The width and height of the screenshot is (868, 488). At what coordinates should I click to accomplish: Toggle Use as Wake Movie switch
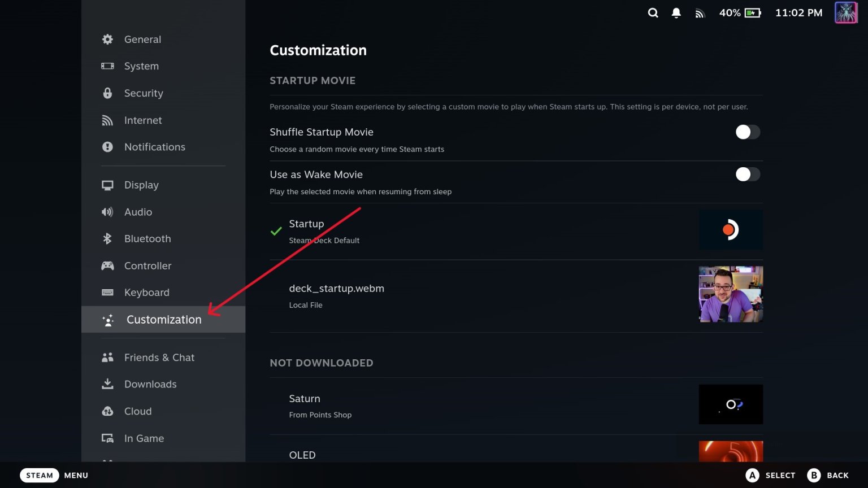748,175
